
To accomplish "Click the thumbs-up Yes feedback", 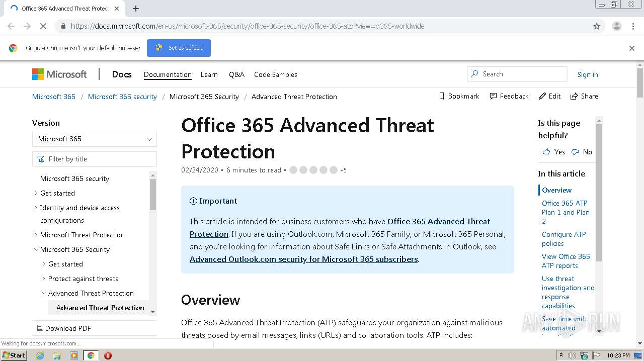I will (553, 152).
